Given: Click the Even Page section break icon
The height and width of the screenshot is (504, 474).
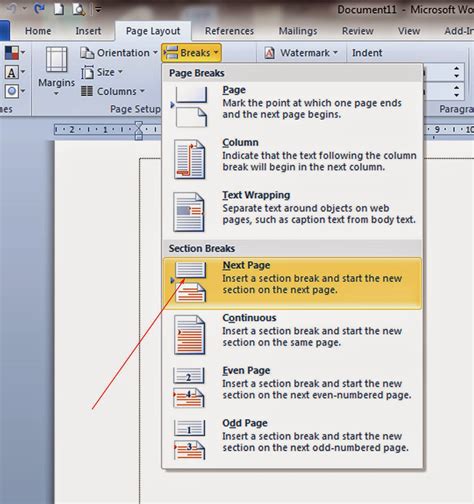Looking at the screenshot, I should tap(189, 387).
